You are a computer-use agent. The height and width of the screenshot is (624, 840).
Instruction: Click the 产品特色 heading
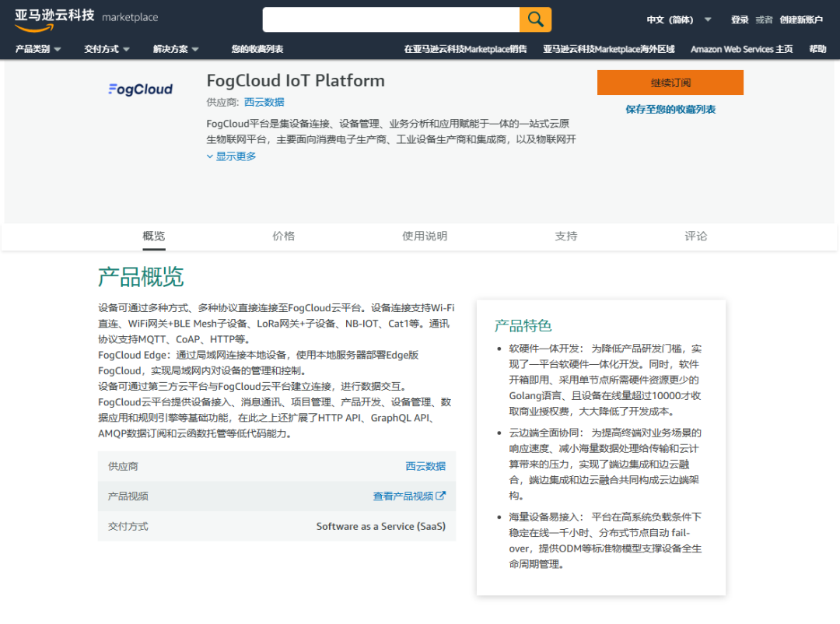point(523,325)
